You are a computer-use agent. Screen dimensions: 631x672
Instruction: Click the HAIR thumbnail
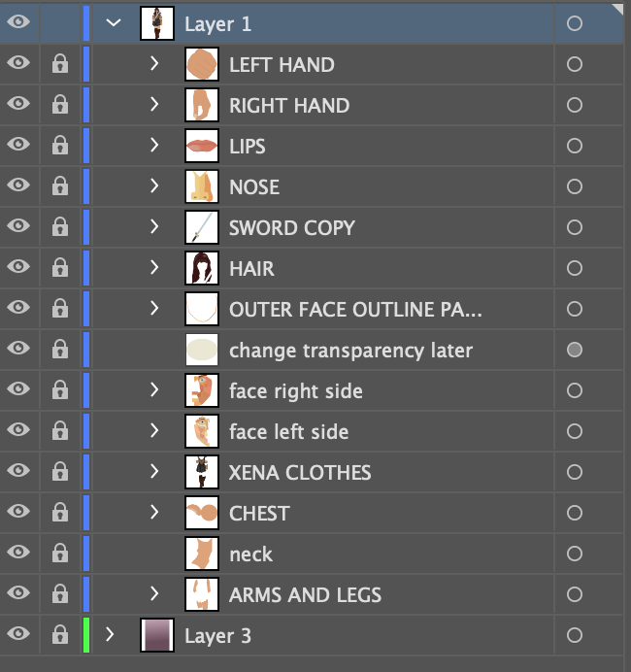[202, 268]
